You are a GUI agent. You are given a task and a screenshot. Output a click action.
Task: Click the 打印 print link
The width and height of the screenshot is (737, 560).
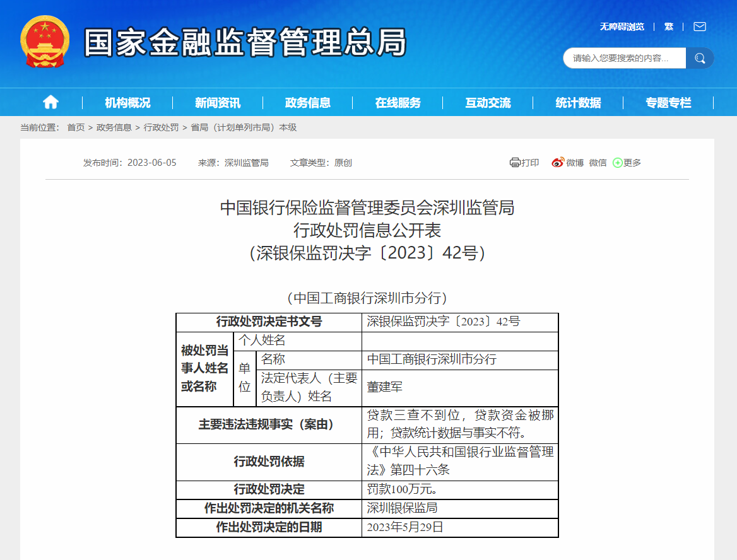pyautogui.click(x=530, y=163)
